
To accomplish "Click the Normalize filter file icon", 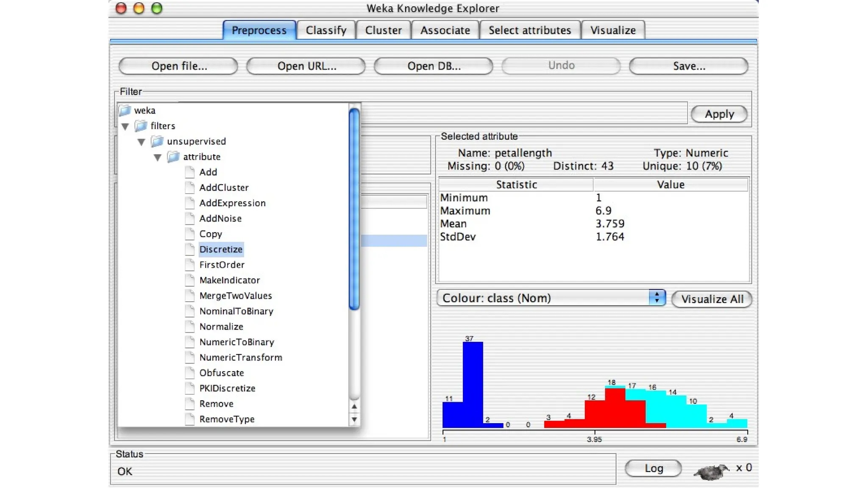I will [x=190, y=327].
